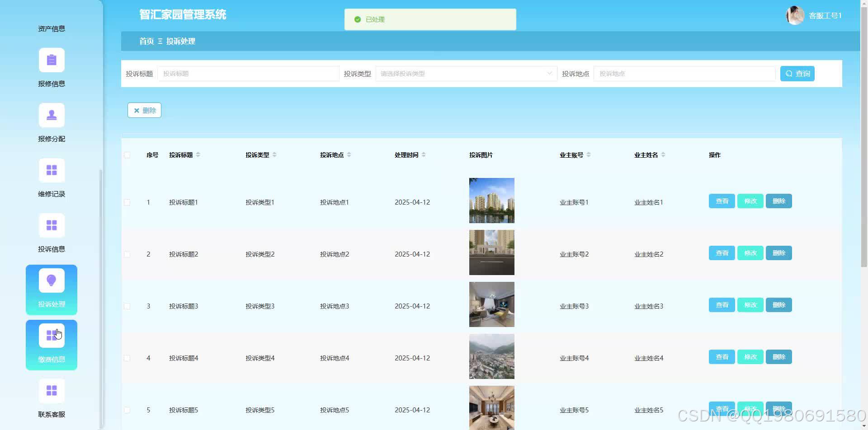
Task: Click the 删除 bulk action button
Action: (144, 110)
